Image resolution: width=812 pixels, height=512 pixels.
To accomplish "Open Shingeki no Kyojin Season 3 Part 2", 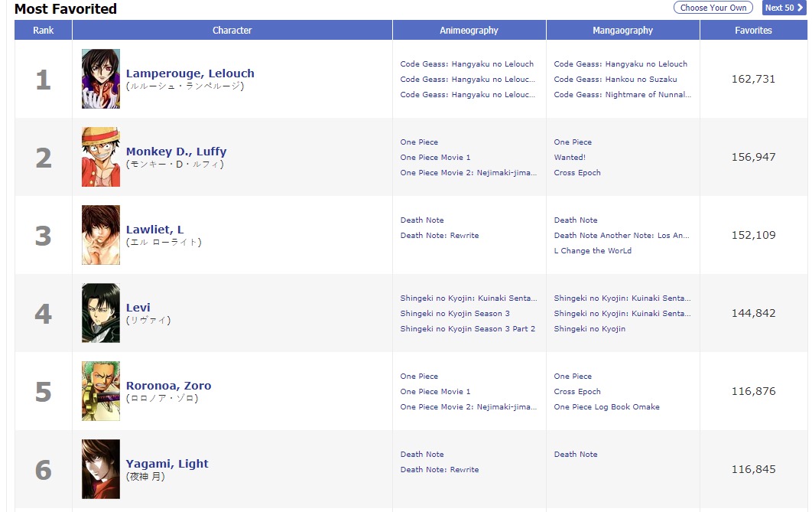I will [x=468, y=328].
